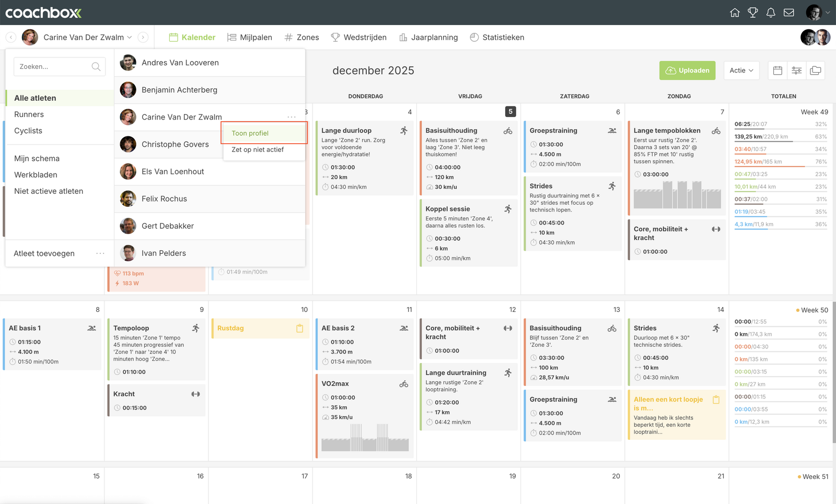
Task: Open notifications bell icon
Action: [771, 13]
